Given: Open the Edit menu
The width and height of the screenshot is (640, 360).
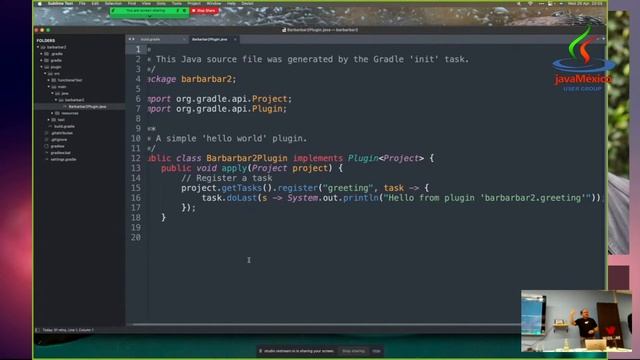Looking at the screenshot, I should pyautogui.click(x=95, y=3).
